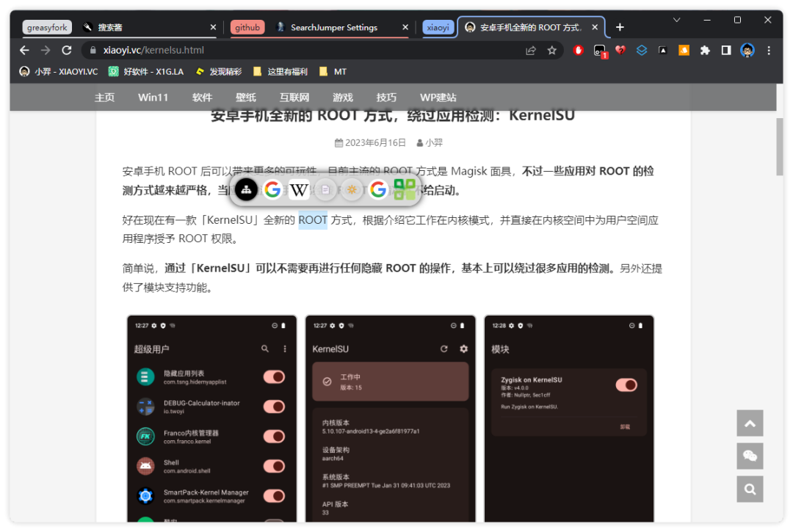Toggle the Shell com.android.shell switch

[x=274, y=466]
